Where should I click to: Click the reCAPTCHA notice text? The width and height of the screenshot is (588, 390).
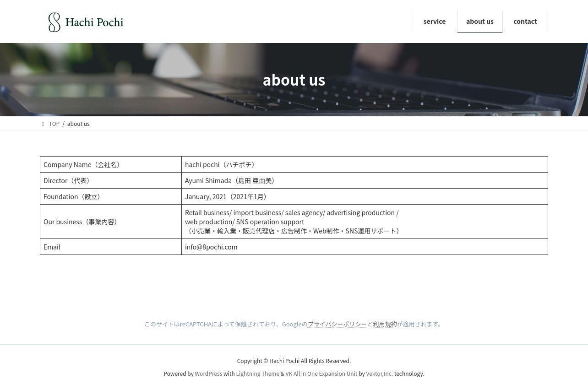(294, 324)
